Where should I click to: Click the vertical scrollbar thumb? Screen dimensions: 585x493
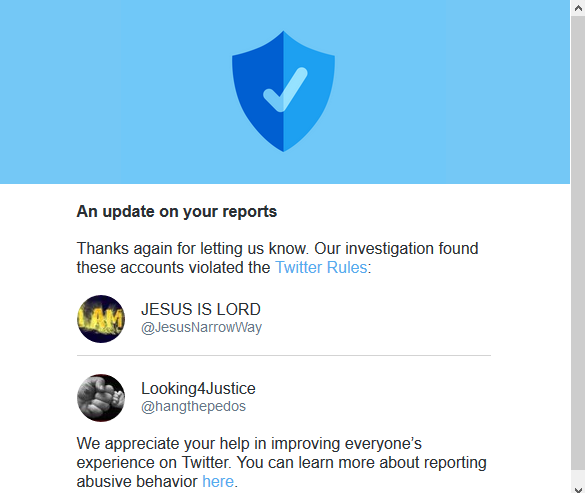(x=578, y=243)
